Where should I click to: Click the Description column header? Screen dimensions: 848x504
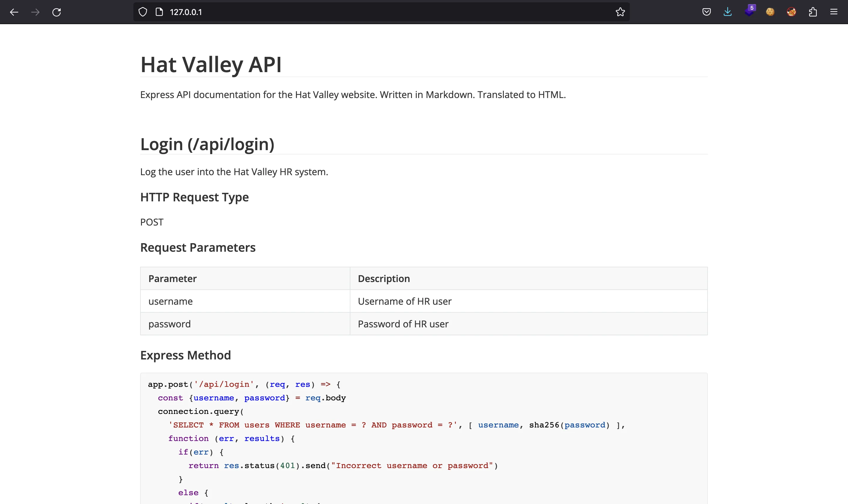(529, 278)
